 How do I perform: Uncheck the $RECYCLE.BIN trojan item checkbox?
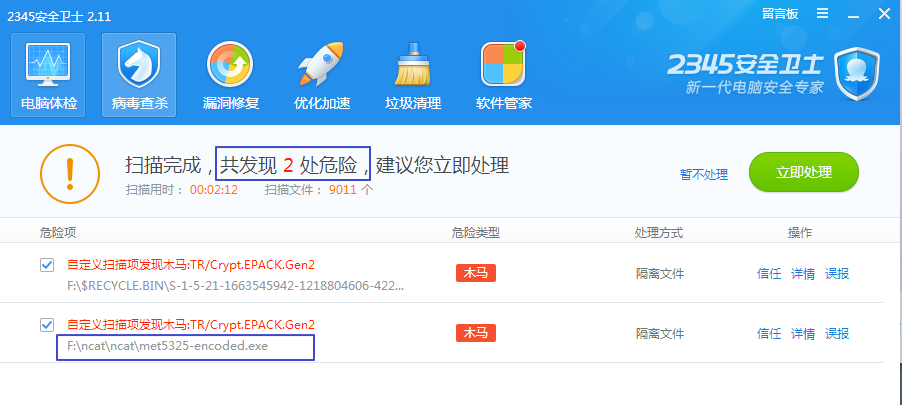(x=47, y=265)
